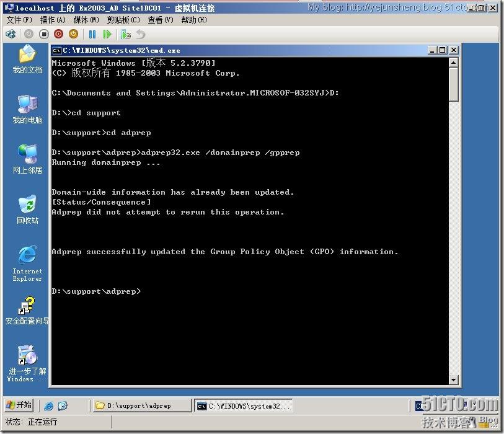Click the orange Save State icon
This screenshot has width=504, height=434.
pos(74,34)
